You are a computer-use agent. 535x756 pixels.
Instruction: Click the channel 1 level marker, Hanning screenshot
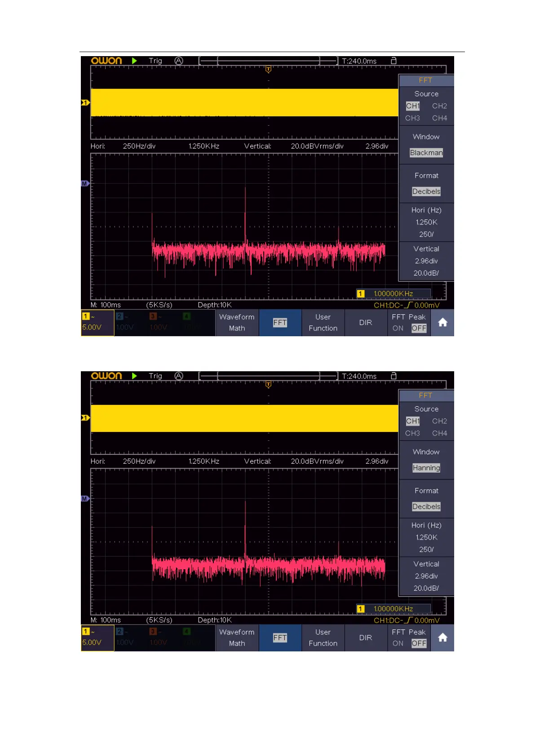(x=85, y=418)
